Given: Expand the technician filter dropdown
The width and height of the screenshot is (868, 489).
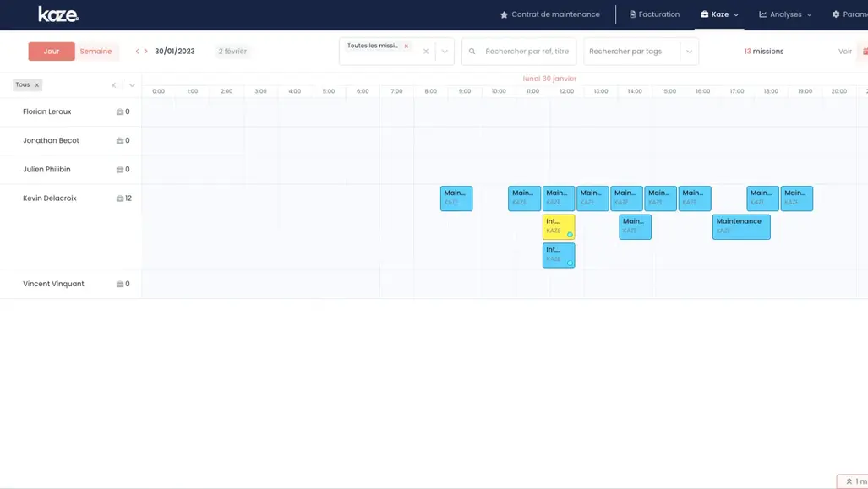Looking at the screenshot, I should [132, 85].
